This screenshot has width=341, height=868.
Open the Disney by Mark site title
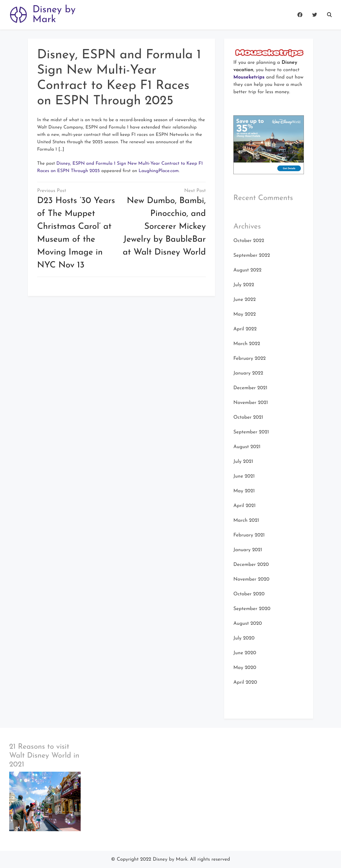54,14
